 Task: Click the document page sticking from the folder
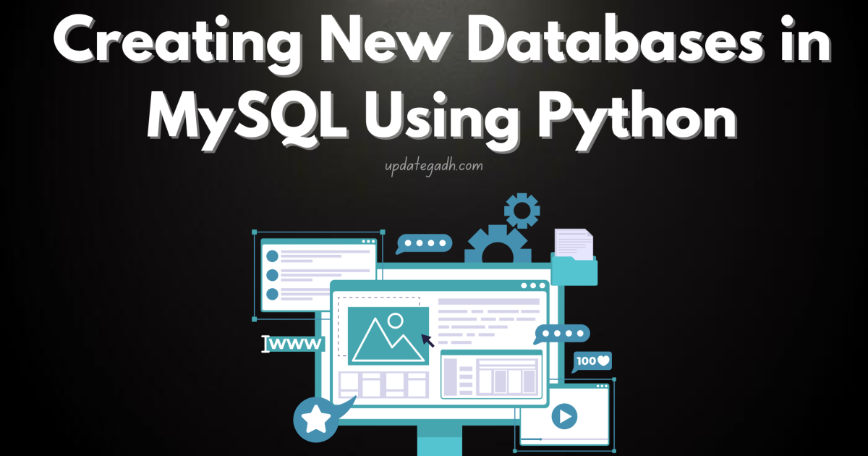click(x=574, y=243)
